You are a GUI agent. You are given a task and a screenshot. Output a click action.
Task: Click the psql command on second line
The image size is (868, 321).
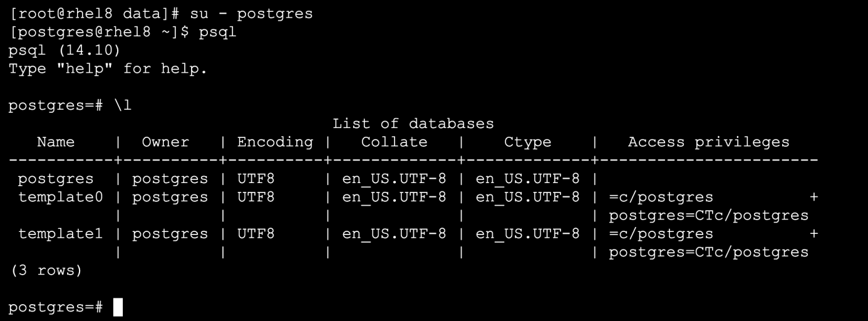(x=217, y=32)
